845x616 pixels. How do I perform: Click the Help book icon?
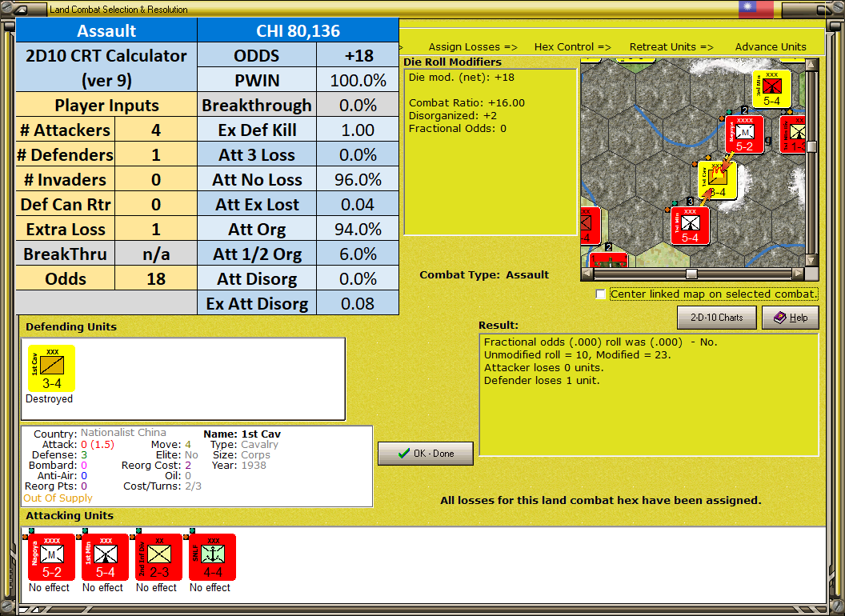click(x=780, y=318)
